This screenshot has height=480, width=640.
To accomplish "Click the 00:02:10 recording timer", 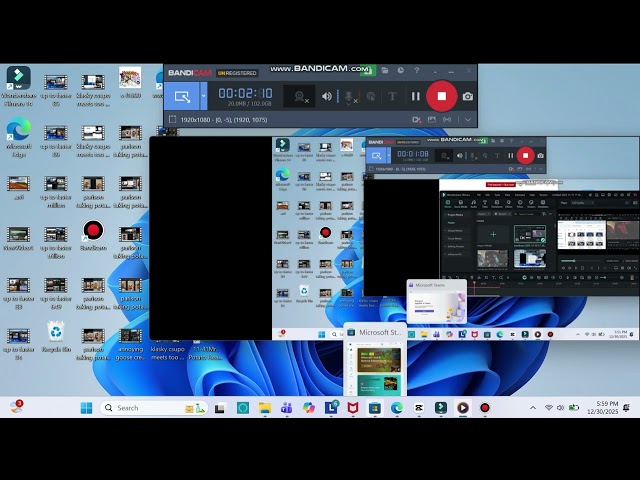I will pyautogui.click(x=245, y=93).
